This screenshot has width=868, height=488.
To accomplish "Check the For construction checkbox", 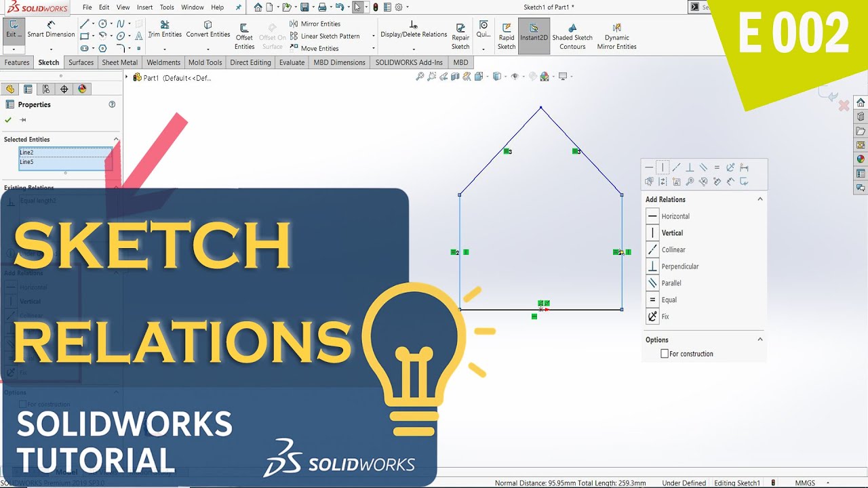I will click(665, 354).
